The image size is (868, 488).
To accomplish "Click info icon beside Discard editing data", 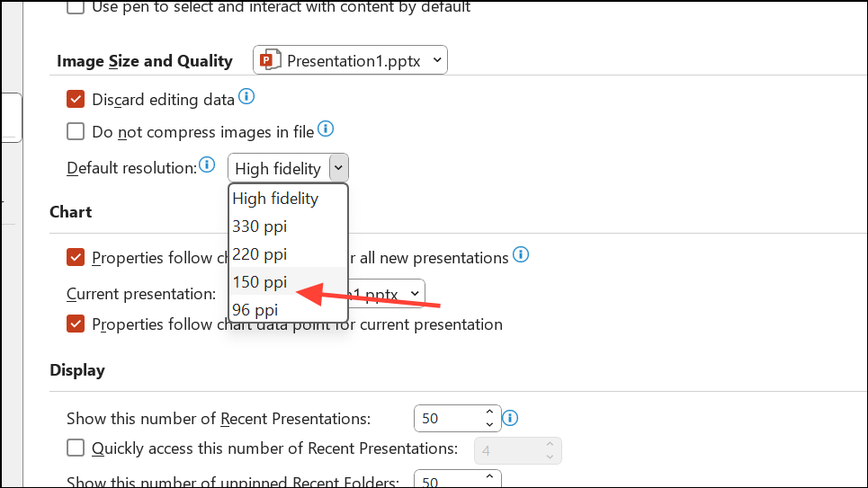I will 246,97.
